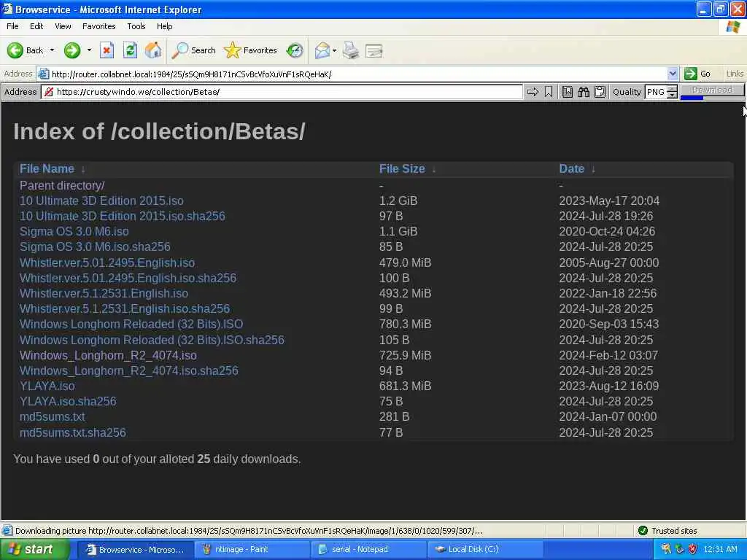
Task: Click the red shield security tray icon
Action: pos(693,549)
